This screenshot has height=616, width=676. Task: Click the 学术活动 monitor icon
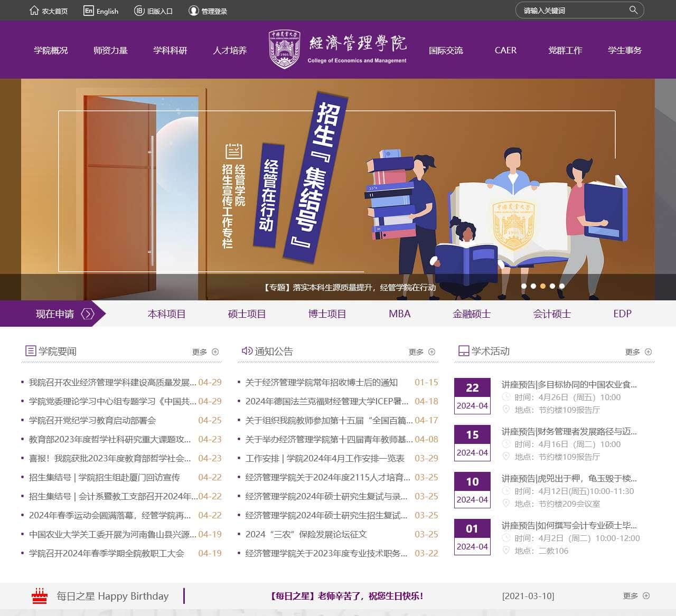tap(464, 351)
